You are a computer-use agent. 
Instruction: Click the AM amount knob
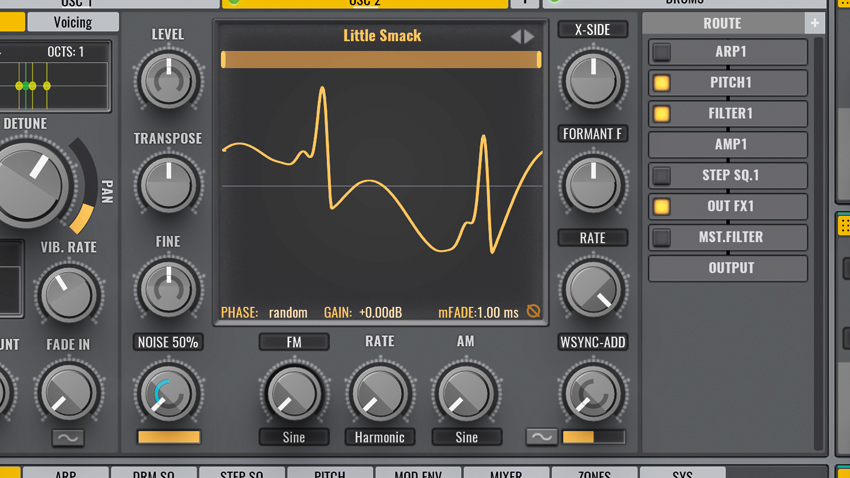click(x=466, y=393)
